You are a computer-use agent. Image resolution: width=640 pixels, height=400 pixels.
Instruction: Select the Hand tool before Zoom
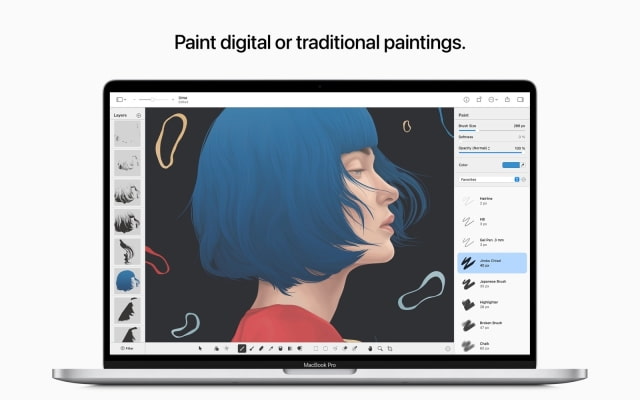pos(370,349)
